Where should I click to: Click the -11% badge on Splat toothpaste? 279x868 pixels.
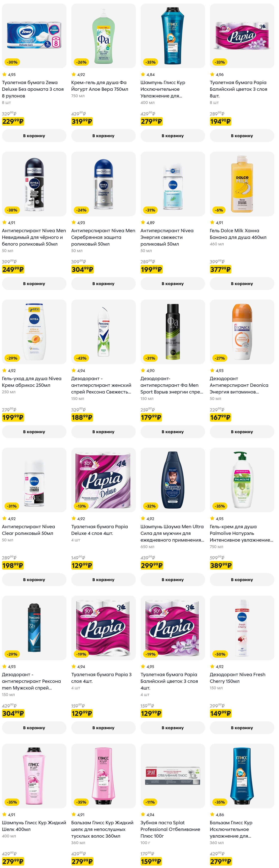(150, 802)
